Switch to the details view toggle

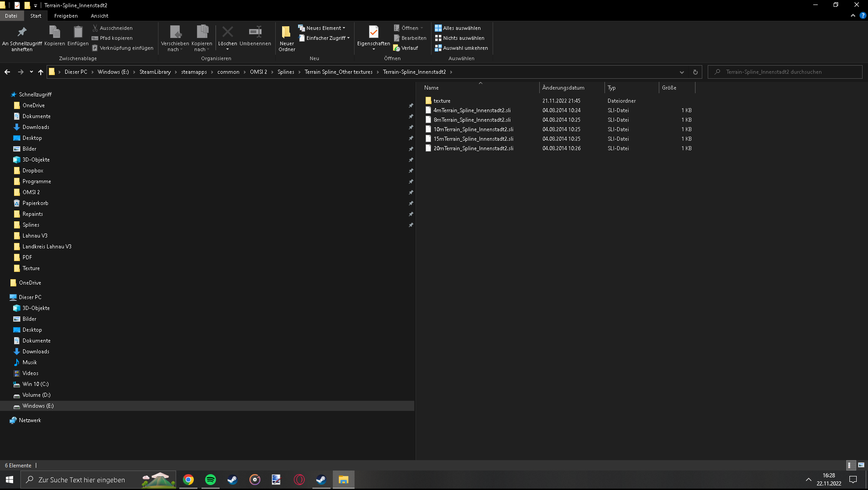[850, 465]
